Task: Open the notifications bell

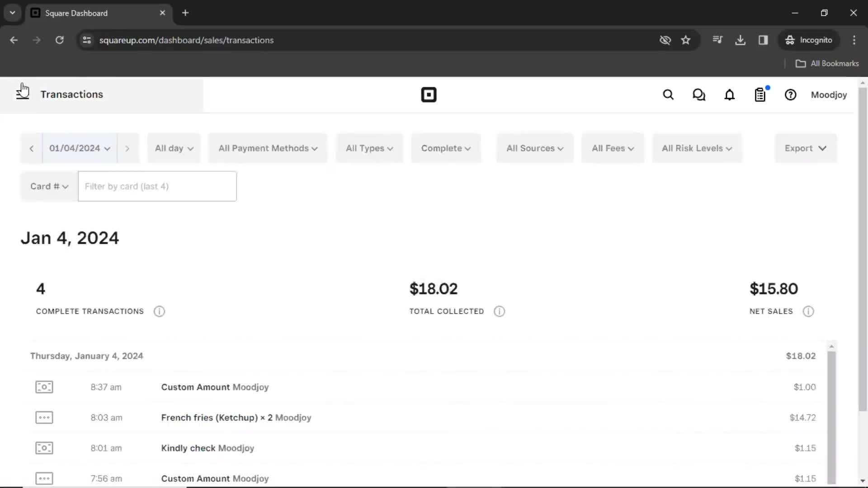Action: [730, 95]
